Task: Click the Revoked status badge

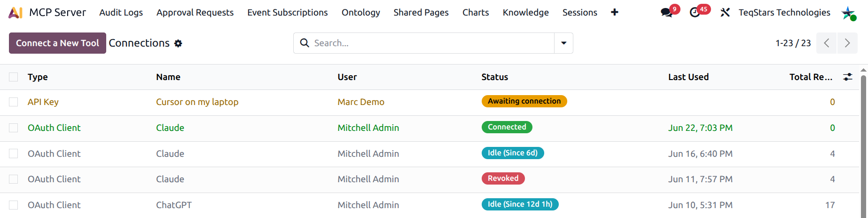Action: 503,178
